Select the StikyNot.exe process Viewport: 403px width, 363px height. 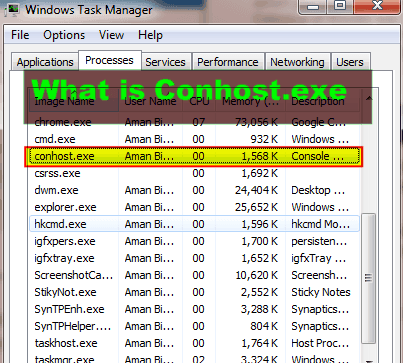click(194, 292)
